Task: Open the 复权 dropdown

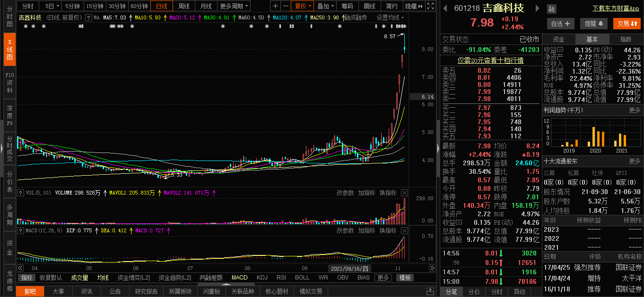Action: pyautogui.click(x=303, y=6)
